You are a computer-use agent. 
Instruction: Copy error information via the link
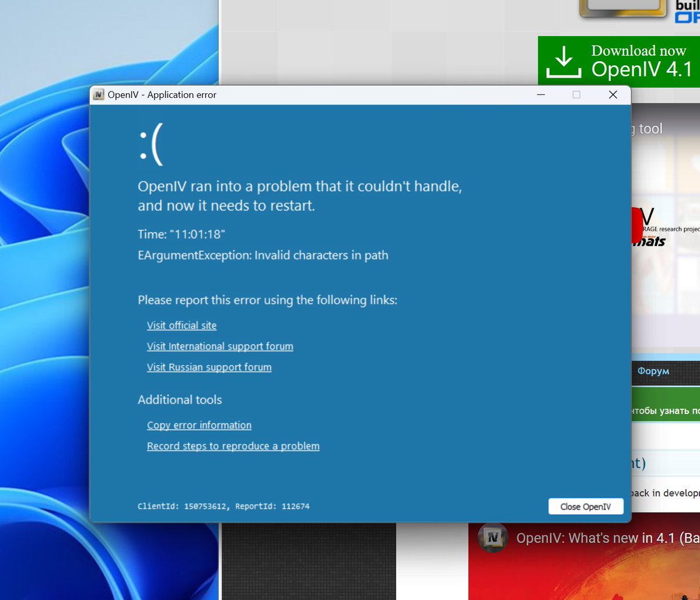(199, 425)
